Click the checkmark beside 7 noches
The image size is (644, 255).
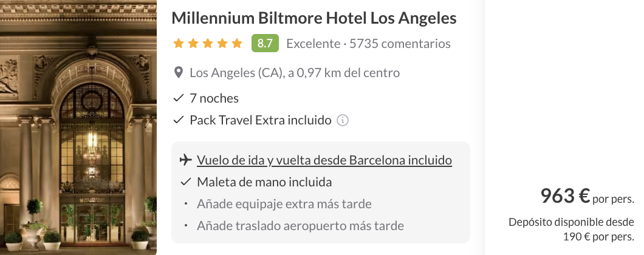pos(179,98)
